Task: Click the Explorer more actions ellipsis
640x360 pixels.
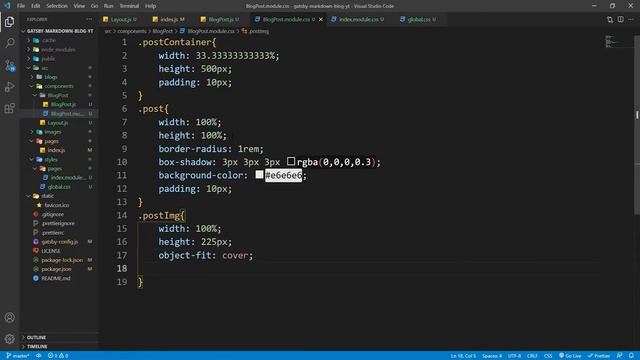Action: (89, 19)
